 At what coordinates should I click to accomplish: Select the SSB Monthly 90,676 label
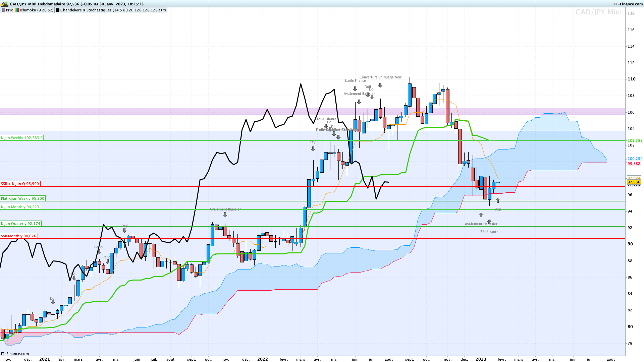pos(18,236)
